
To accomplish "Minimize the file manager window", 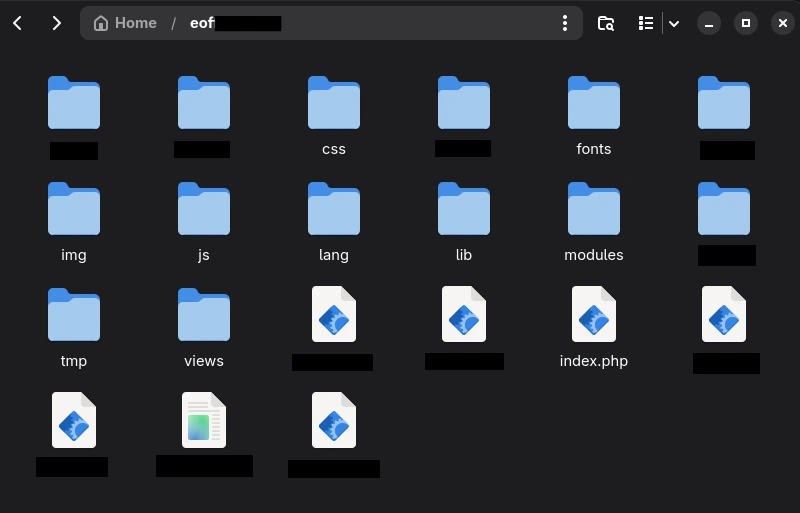I will tap(709, 23).
